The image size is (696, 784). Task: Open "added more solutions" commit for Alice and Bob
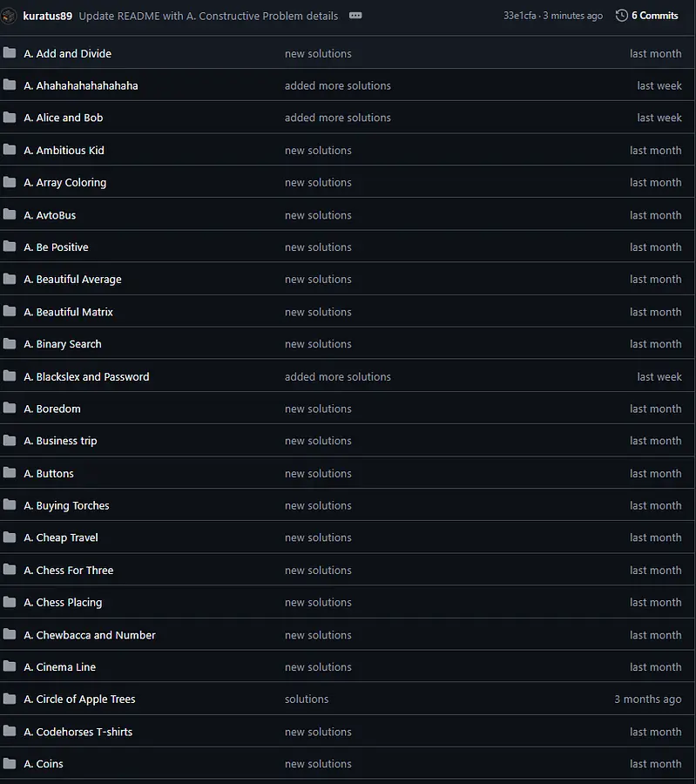click(337, 118)
